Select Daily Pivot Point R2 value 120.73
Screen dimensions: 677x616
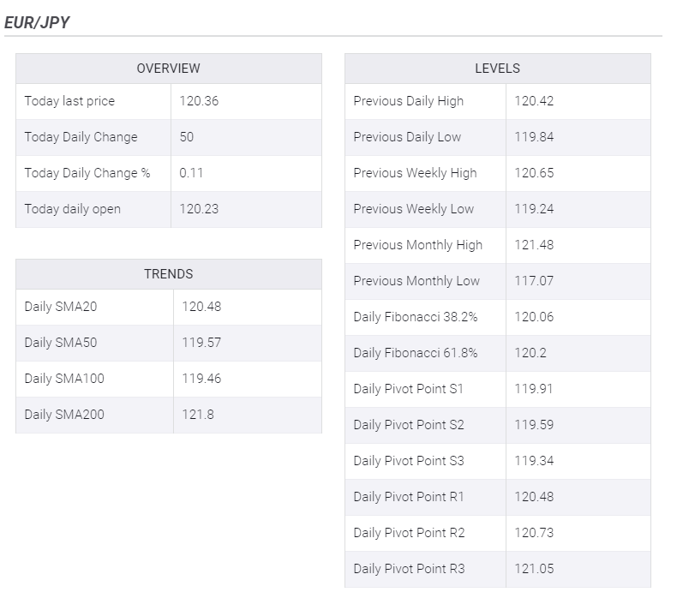534,533
